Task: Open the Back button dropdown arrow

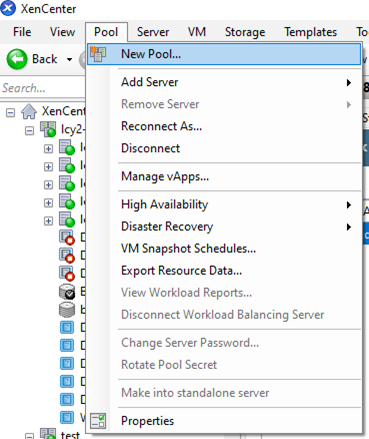Action: [x=69, y=60]
